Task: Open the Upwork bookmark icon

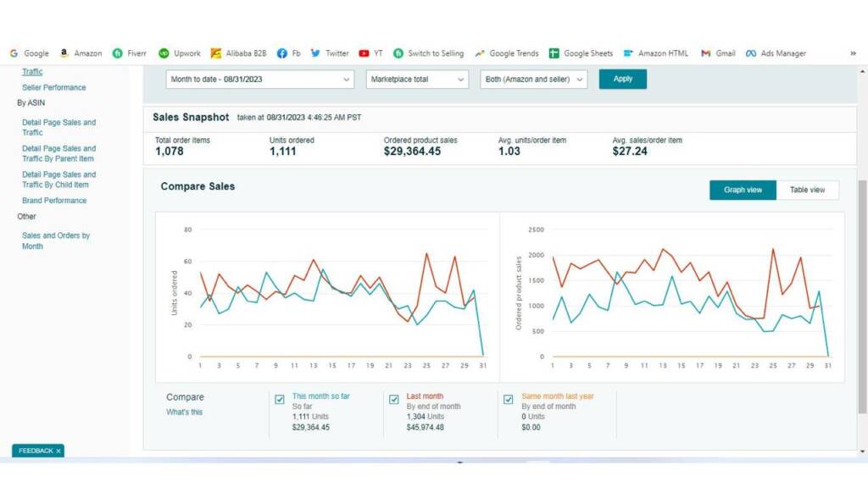Action: 164,53
